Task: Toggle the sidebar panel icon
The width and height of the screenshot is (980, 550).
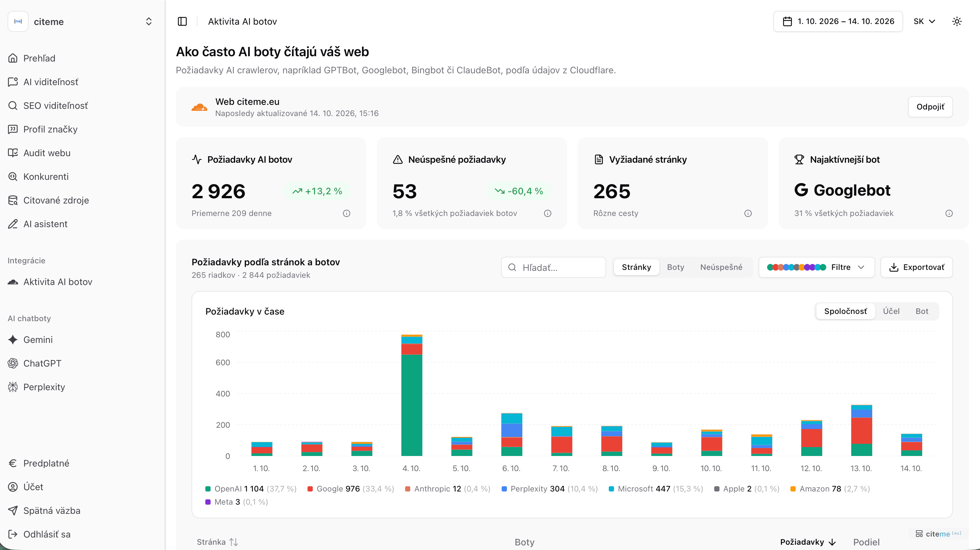Action: (182, 21)
